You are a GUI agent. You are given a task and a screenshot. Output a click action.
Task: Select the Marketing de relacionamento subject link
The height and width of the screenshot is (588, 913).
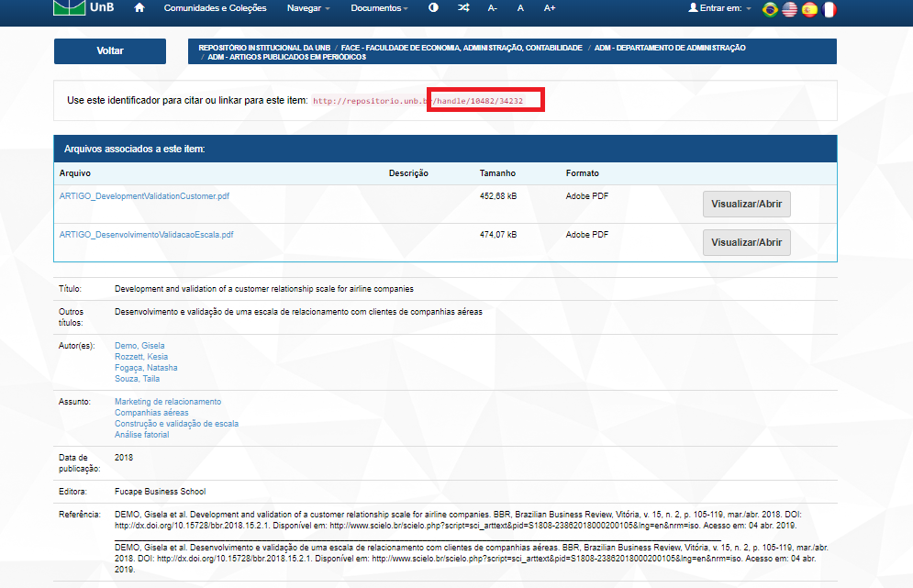click(167, 402)
